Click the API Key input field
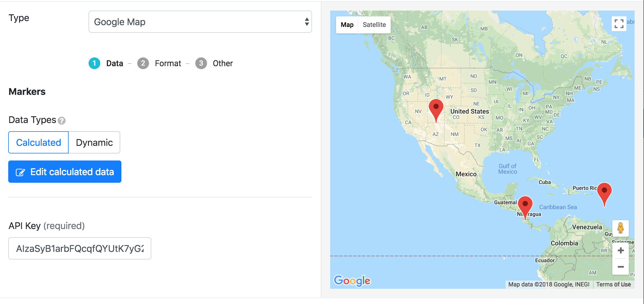 (80, 249)
